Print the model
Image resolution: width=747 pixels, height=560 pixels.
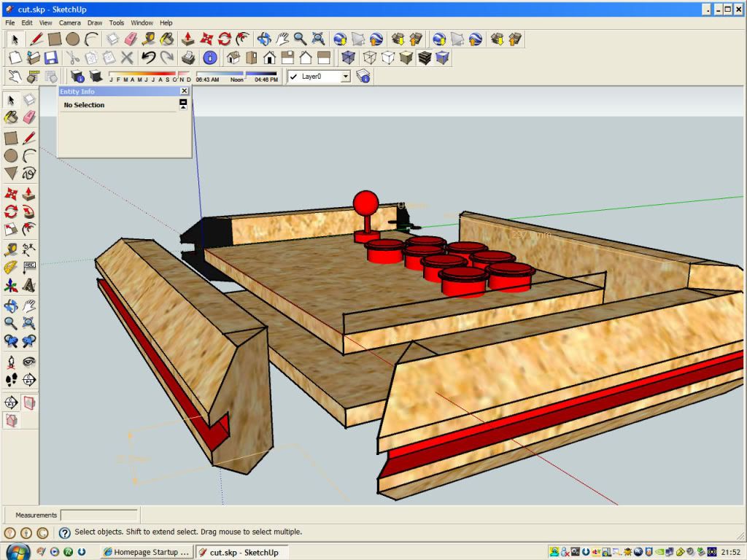pyautogui.click(x=188, y=58)
